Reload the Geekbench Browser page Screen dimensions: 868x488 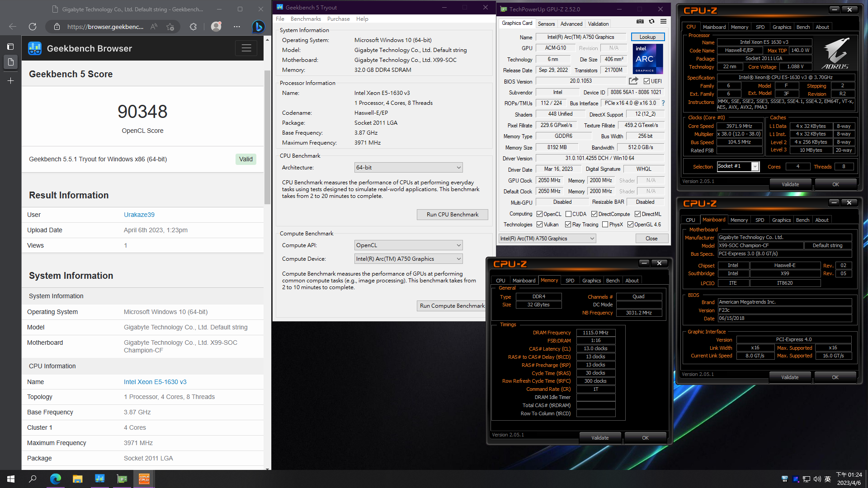pyautogui.click(x=33, y=27)
